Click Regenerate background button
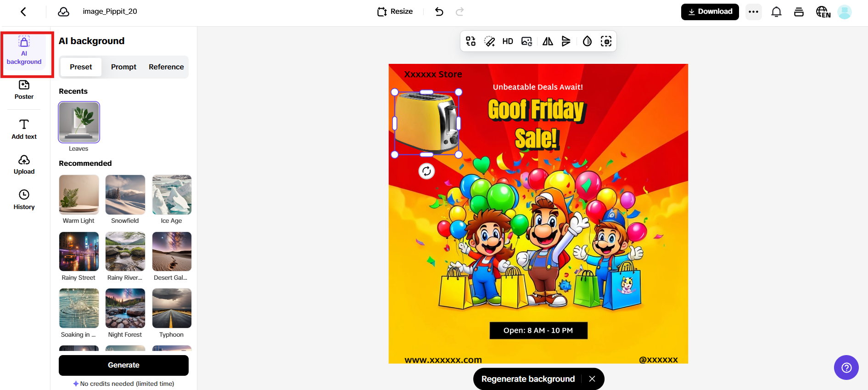 click(528, 379)
